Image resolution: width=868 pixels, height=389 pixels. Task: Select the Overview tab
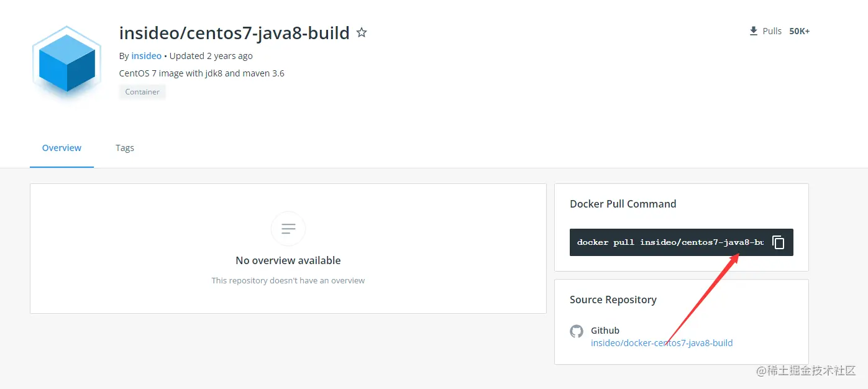click(x=62, y=148)
